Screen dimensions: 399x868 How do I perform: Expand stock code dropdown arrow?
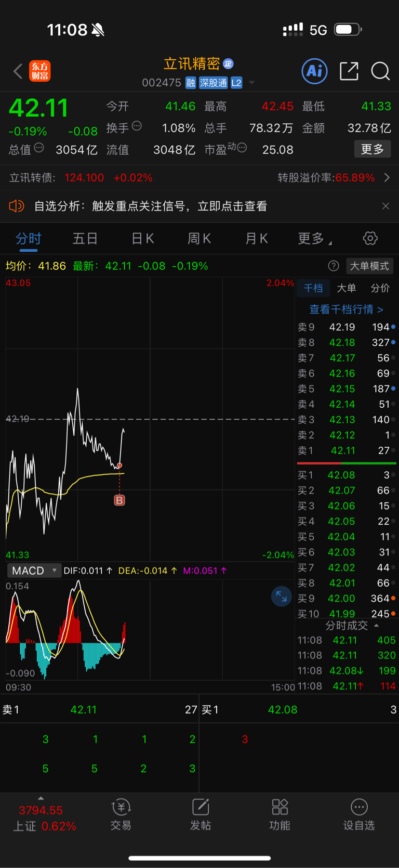coord(252,83)
